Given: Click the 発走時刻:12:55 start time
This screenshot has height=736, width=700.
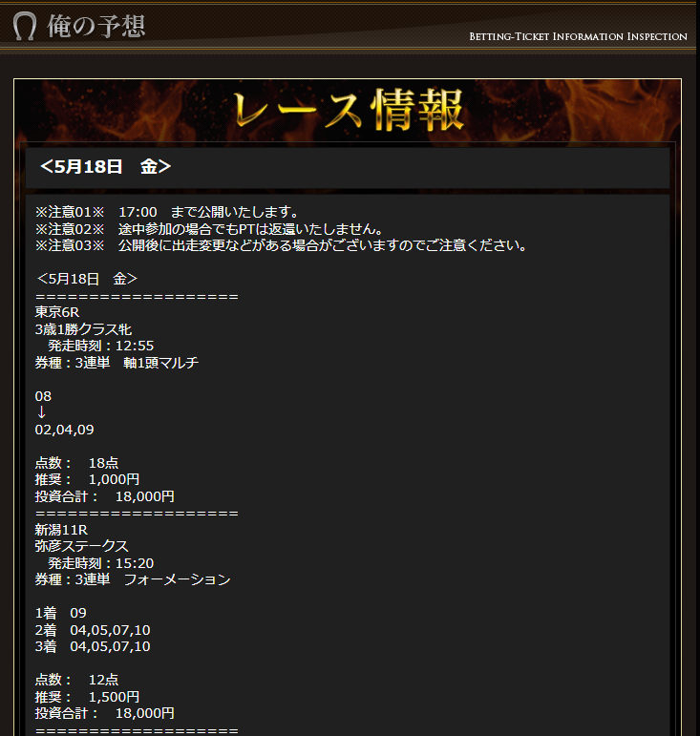Looking at the screenshot, I should pyautogui.click(x=100, y=346).
